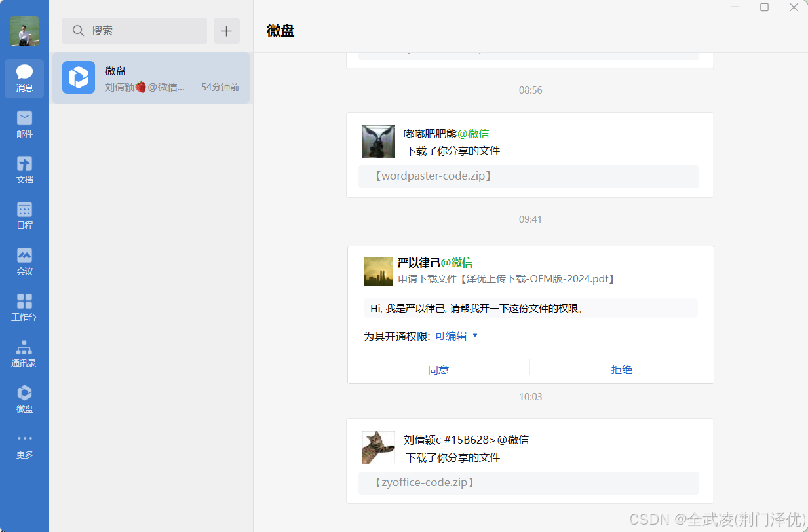
Task: Click the sender name 严以律己@微信
Action: (x=435, y=263)
